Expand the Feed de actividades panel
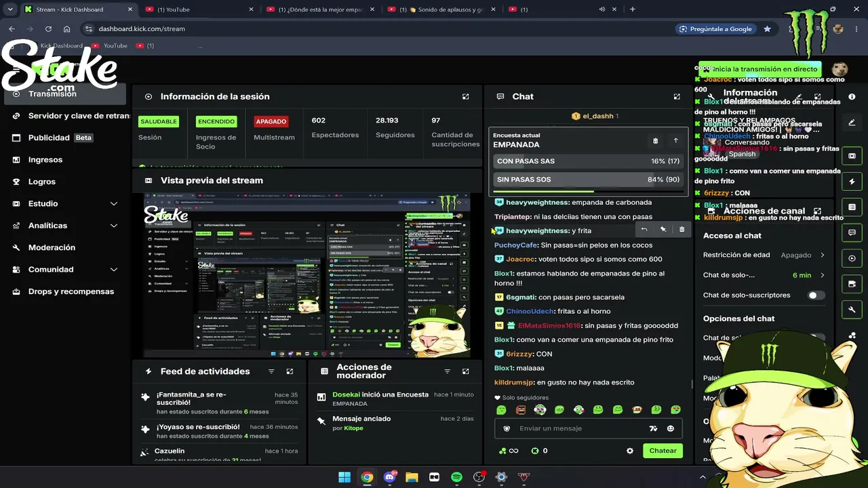Image resolution: width=868 pixels, height=488 pixels. click(x=290, y=371)
